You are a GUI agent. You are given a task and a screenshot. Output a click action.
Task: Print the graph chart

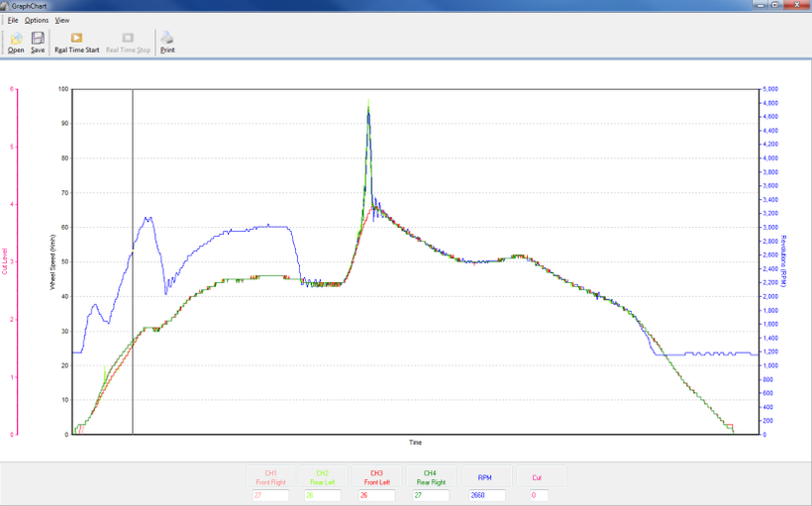(167, 42)
